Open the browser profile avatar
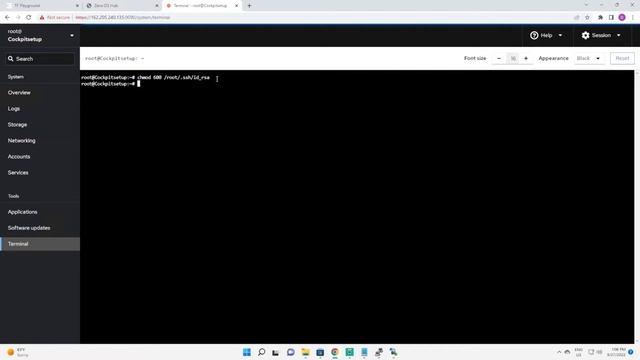The image size is (640, 360). (x=622, y=18)
